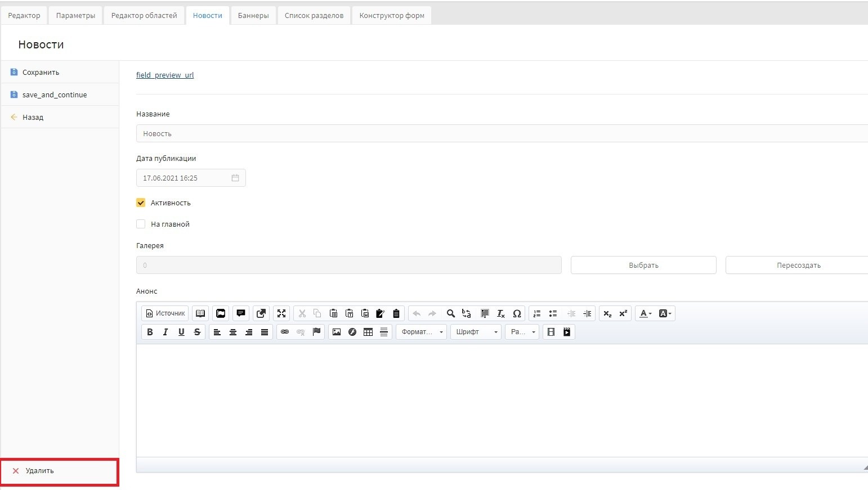Click the calendar icon in date field
This screenshot has width=868, height=490.
click(235, 178)
